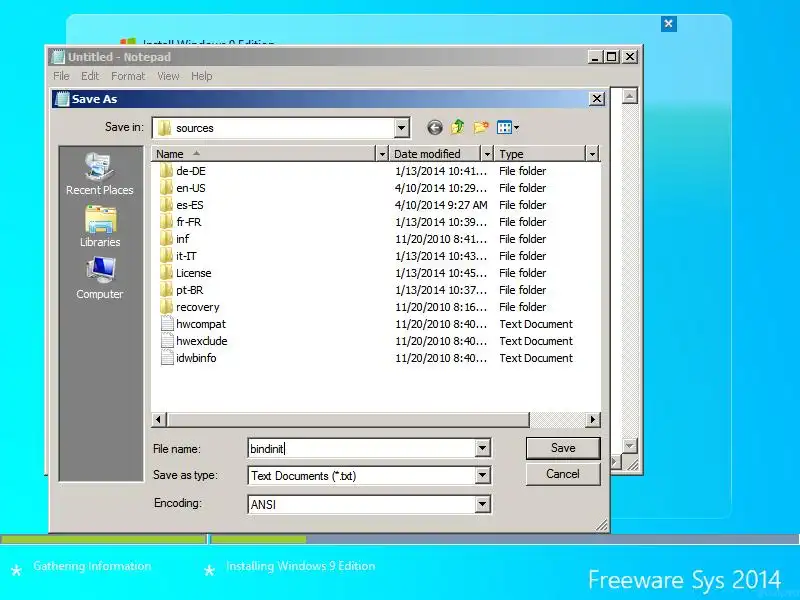
Task: Expand the Save as type dropdown
Action: click(482, 476)
